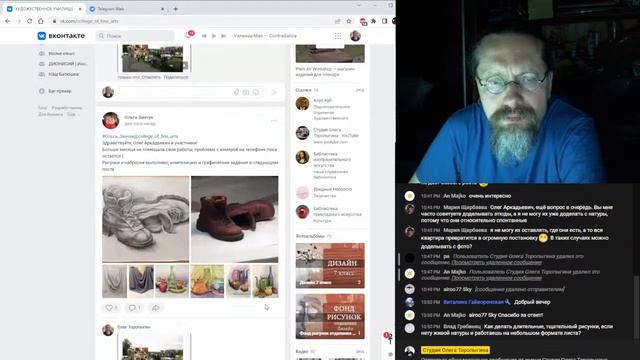Viewport: 640px width, 360px height.
Task: Bookmark this page with the star icon
Action: (x=349, y=21)
